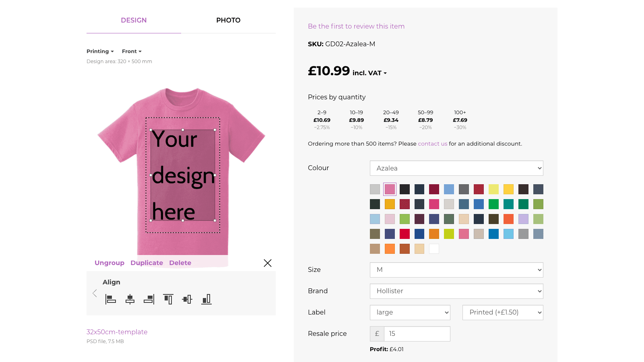The width and height of the screenshot is (644, 362).
Task: Click inside the Resale price input field
Action: (x=417, y=333)
